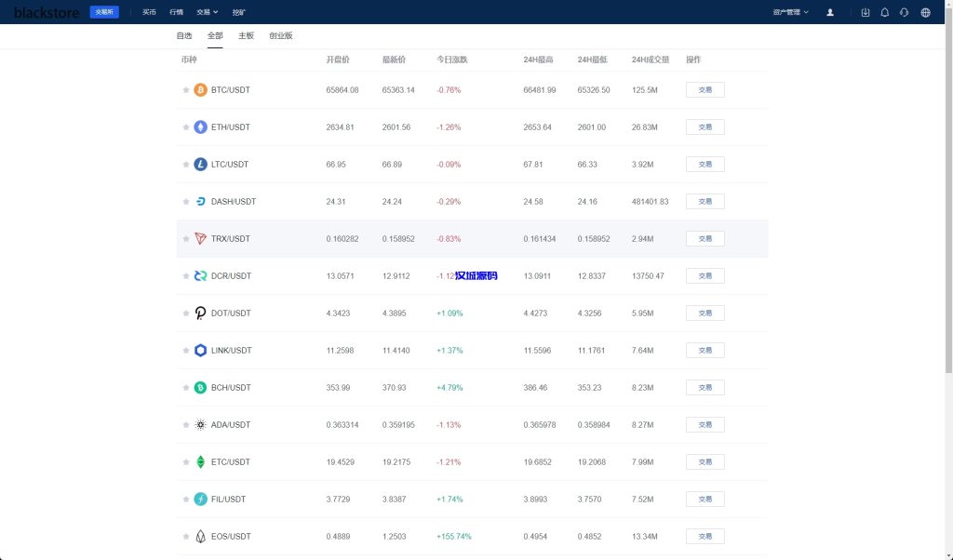953x560 pixels.
Task: Open the notifications bell
Action: click(x=884, y=12)
